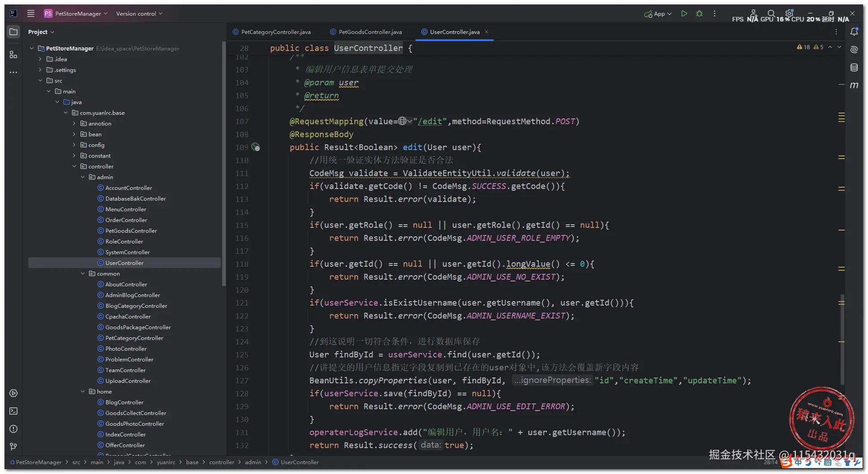Click 'PetStoreManager' in the breadcrumb bar

point(39,462)
